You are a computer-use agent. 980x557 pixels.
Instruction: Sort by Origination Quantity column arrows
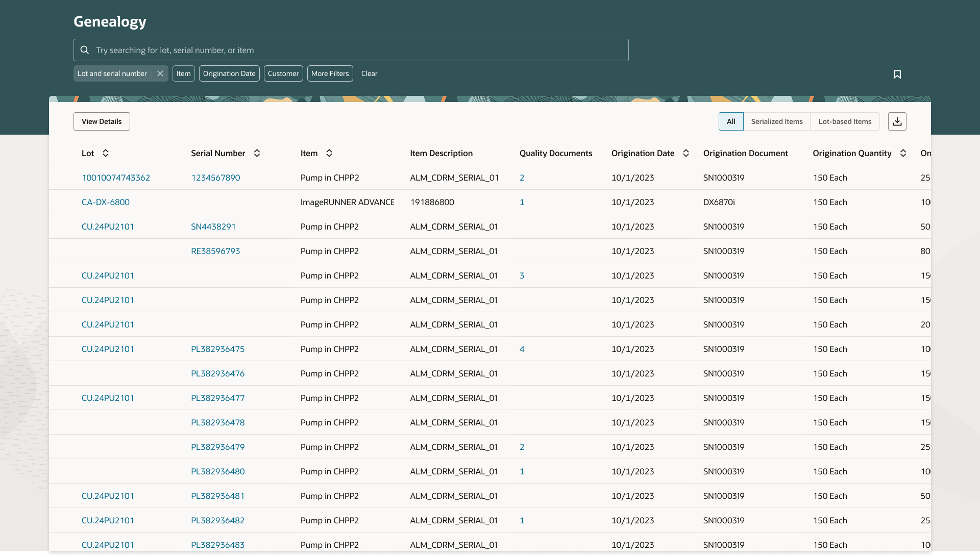[903, 153]
